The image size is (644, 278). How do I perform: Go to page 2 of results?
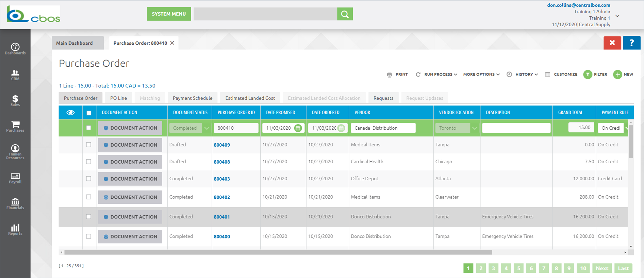481,268
